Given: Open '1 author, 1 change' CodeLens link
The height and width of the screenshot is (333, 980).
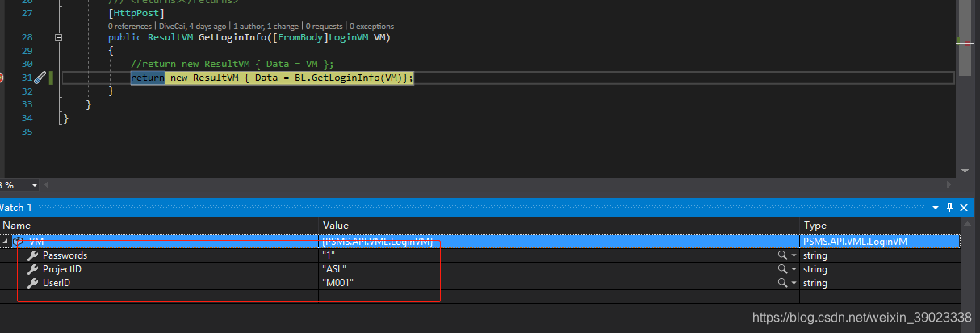Looking at the screenshot, I should (267, 27).
